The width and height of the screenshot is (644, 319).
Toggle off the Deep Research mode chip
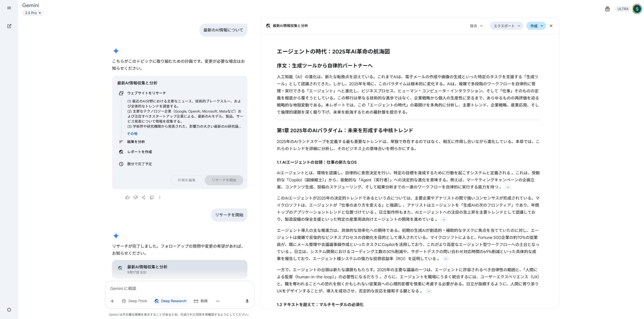pyautogui.click(x=170, y=301)
